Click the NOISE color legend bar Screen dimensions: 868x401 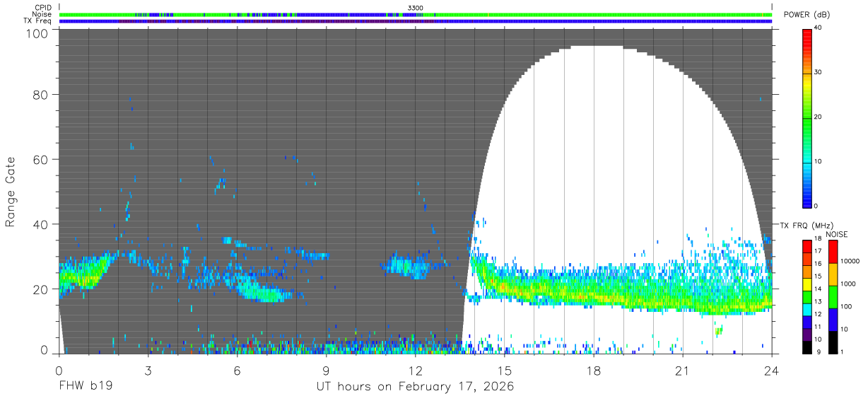point(832,296)
